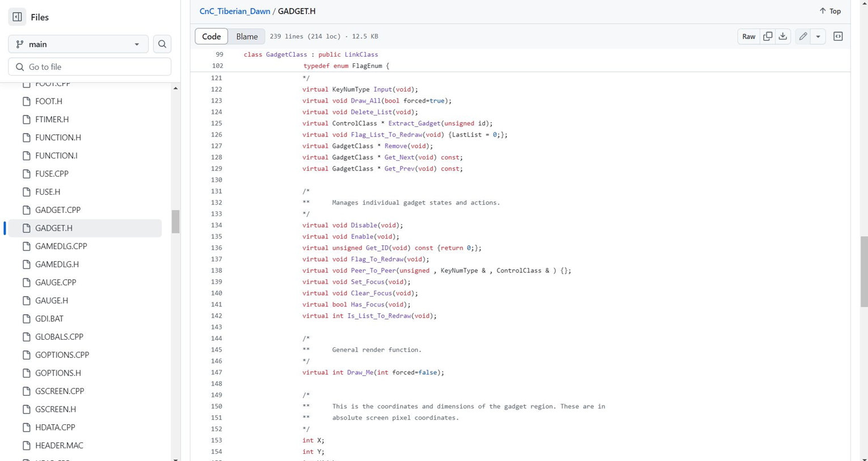868x461 pixels.
Task: Expand more edit options dropdown arrow
Action: [818, 36]
